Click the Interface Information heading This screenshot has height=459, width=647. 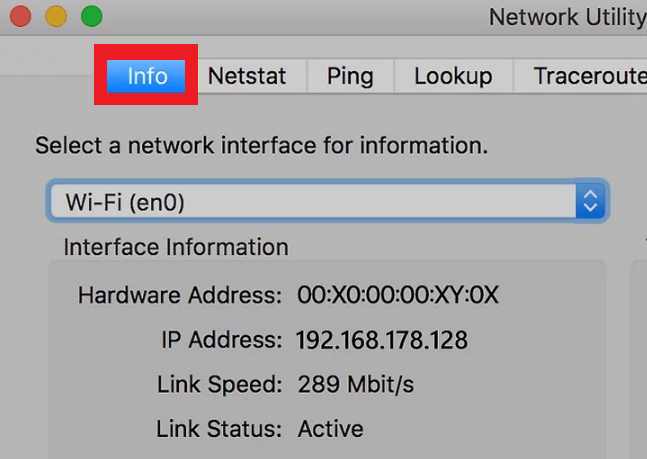[x=176, y=247]
